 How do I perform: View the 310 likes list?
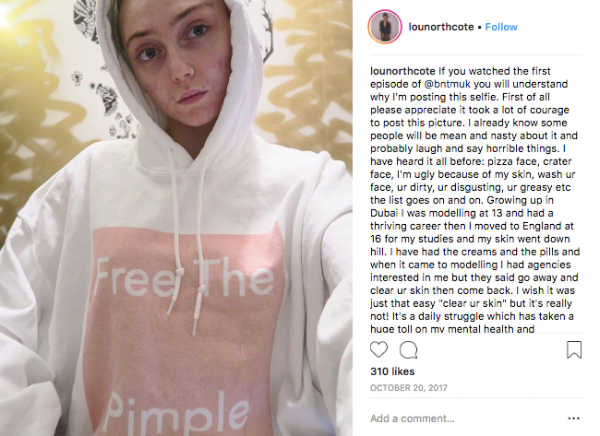(x=392, y=371)
